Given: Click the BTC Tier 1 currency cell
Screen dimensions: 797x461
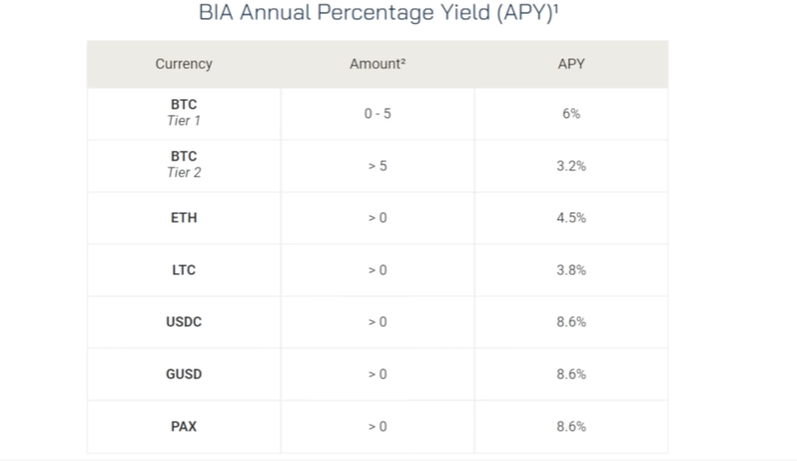Looking at the screenshot, I should pyautogui.click(x=183, y=113).
